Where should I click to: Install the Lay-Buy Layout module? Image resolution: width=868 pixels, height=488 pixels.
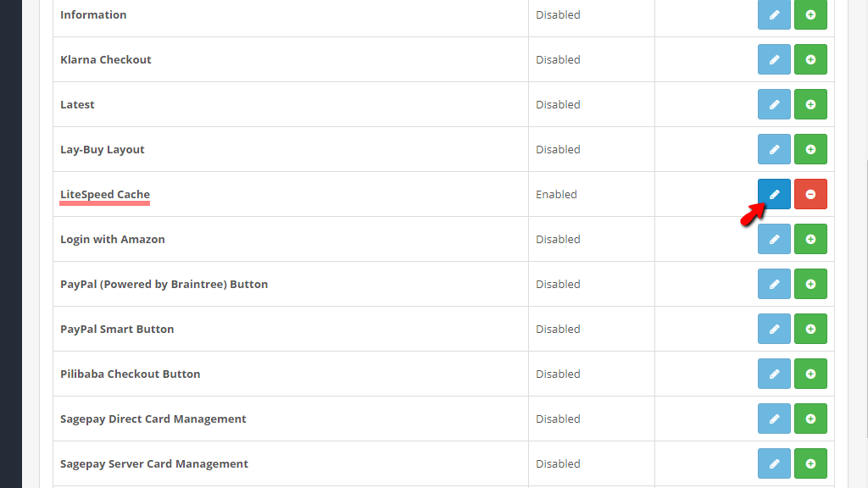click(810, 149)
